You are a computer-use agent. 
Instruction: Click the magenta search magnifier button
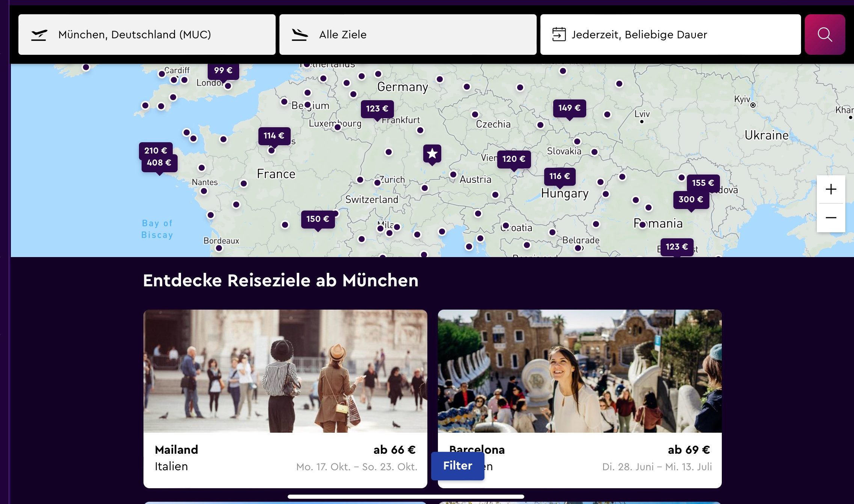(825, 35)
